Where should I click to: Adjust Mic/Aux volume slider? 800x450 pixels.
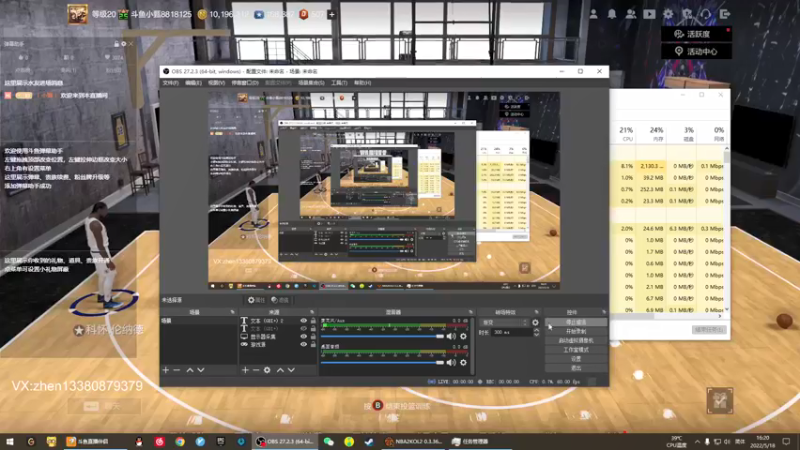point(382,336)
